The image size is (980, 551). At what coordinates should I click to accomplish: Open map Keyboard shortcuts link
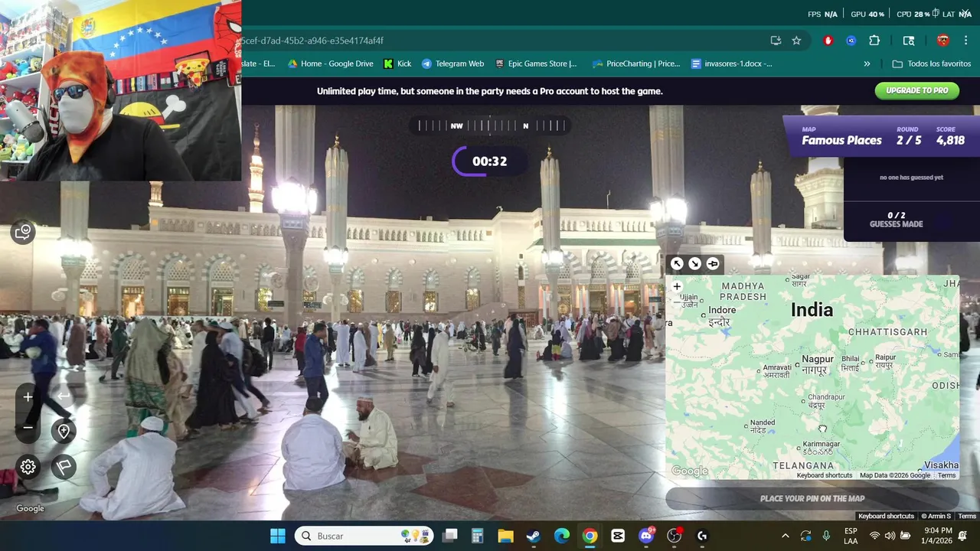(x=824, y=475)
